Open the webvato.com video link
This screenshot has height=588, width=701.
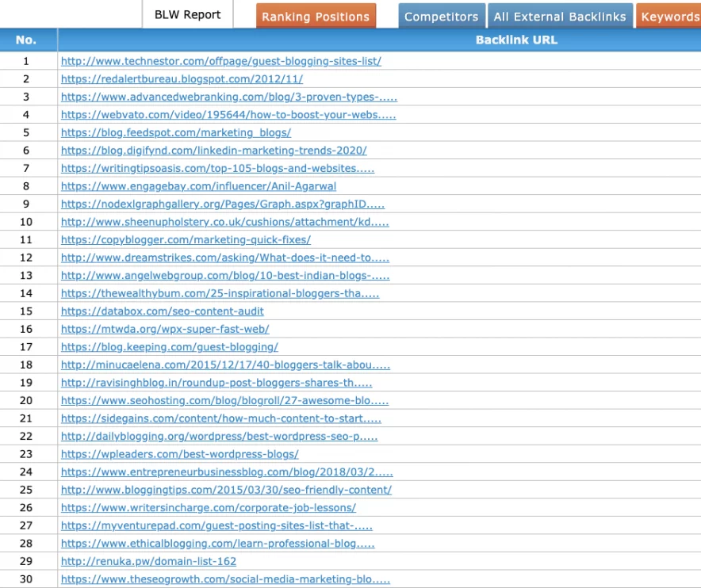click(x=228, y=115)
